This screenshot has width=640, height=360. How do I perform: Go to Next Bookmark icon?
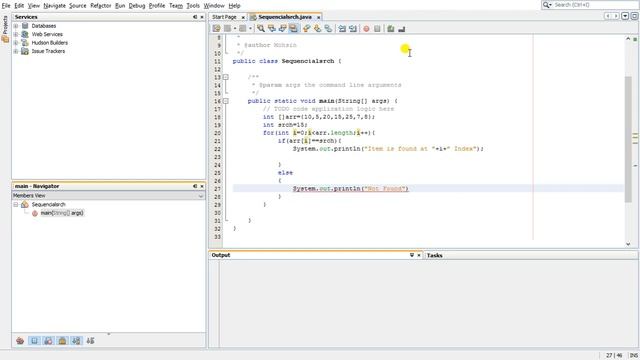click(x=317, y=29)
